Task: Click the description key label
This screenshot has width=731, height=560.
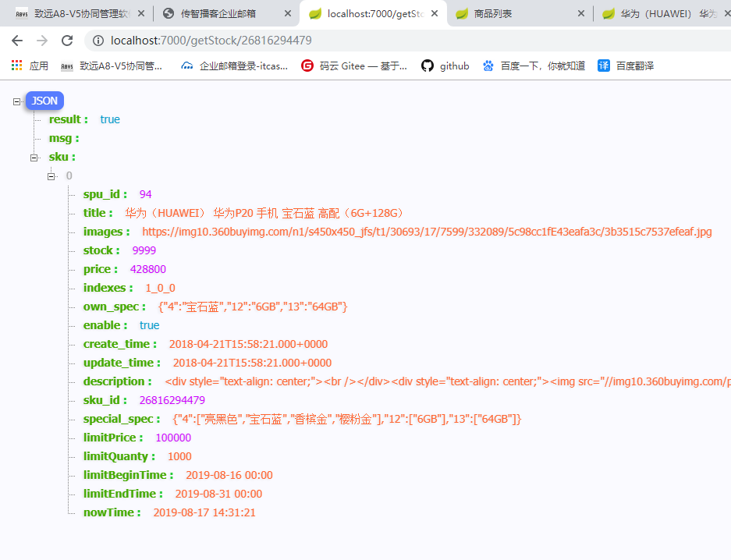Action: pos(118,381)
